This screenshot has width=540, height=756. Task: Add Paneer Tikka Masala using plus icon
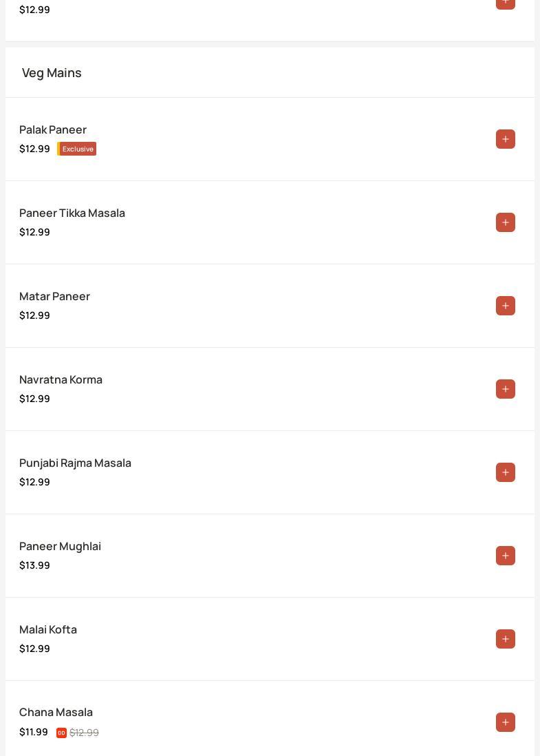pyautogui.click(x=506, y=222)
